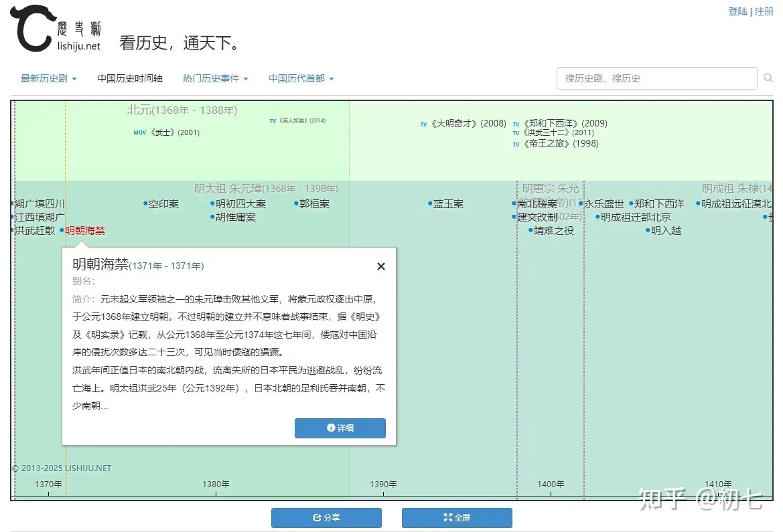The width and height of the screenshot is (783, 532).
Task: Click the 靖难之役 timeline event
Action: pos(554,231)
